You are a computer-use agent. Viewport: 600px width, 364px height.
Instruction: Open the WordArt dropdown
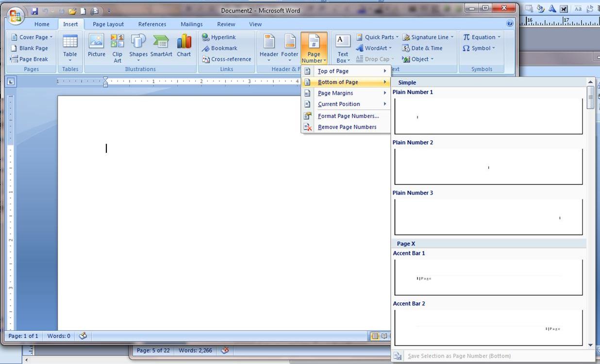point(374,48)
